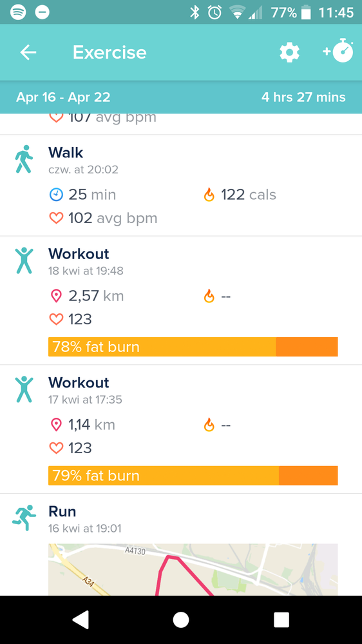Tap the 18 kwi workout figure icon
This screenshot has width=362, height=644.
(24, 260)
